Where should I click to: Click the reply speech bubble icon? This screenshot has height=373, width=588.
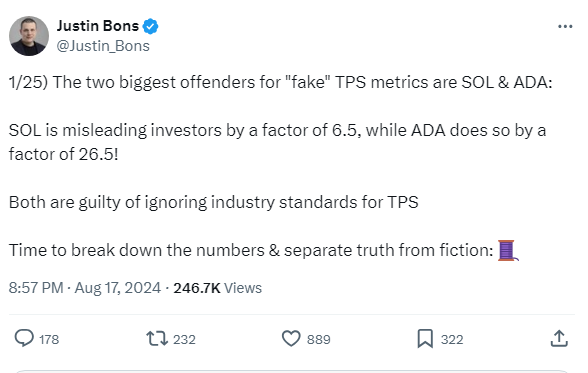click(24, 338)
